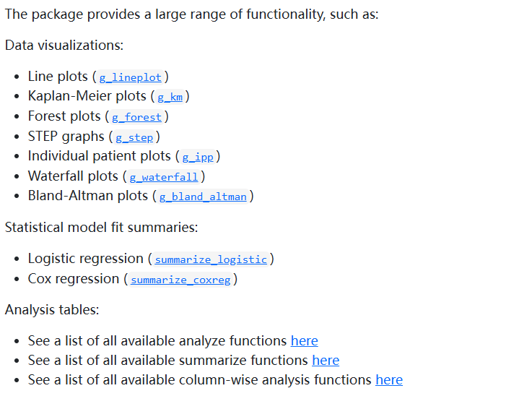This screenshot has width=532, height=396.
Task: Open 'here' link for column-wise analysis functions
Action: (388, 380)
